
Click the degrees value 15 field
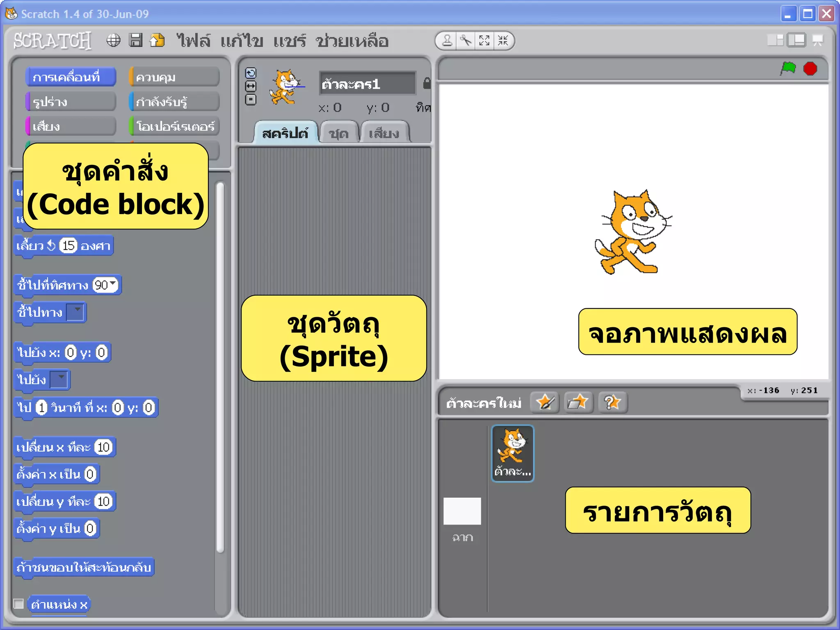point(68,245)
